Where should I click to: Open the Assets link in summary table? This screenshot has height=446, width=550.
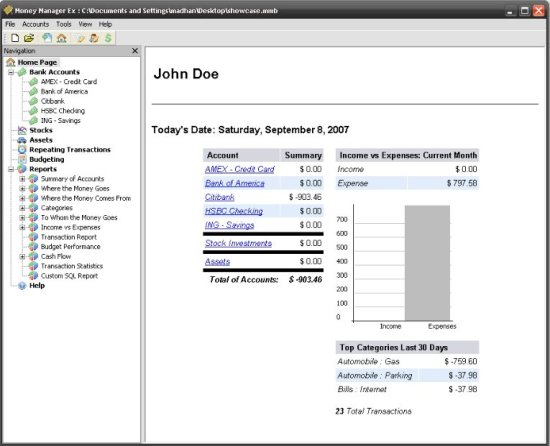pyautogui.click(x=217, y=262)
